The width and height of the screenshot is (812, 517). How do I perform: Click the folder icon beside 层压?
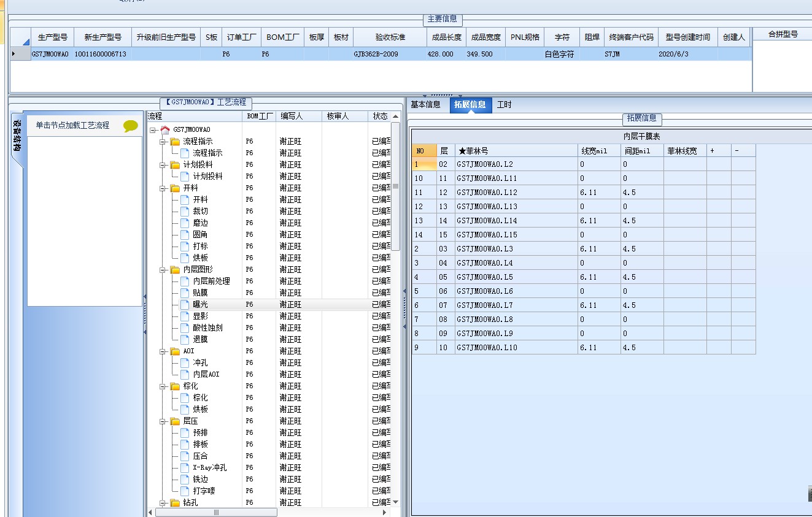point(175,421)
